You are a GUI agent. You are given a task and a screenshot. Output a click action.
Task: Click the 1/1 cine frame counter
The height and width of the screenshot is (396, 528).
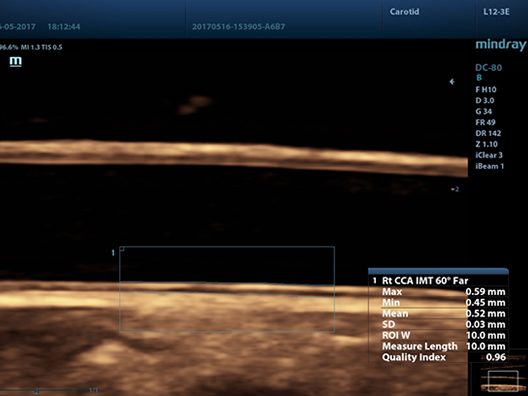click(94, 390)
